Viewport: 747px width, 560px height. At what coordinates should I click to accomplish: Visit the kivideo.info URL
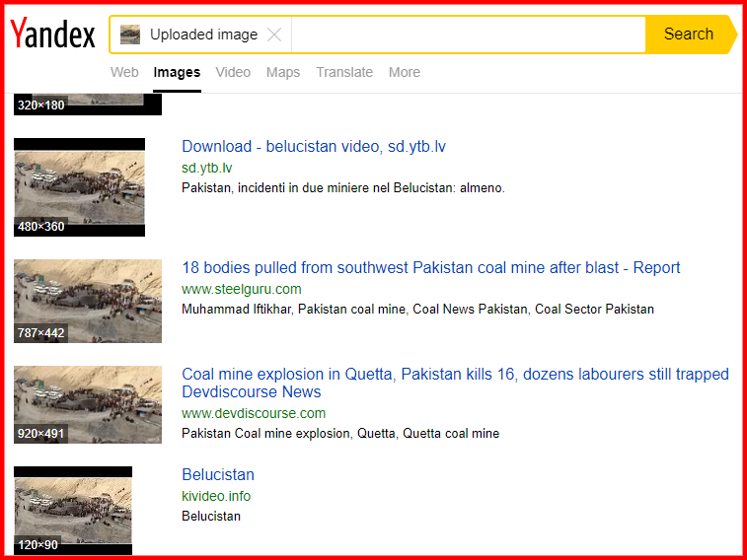coord(216,496)
